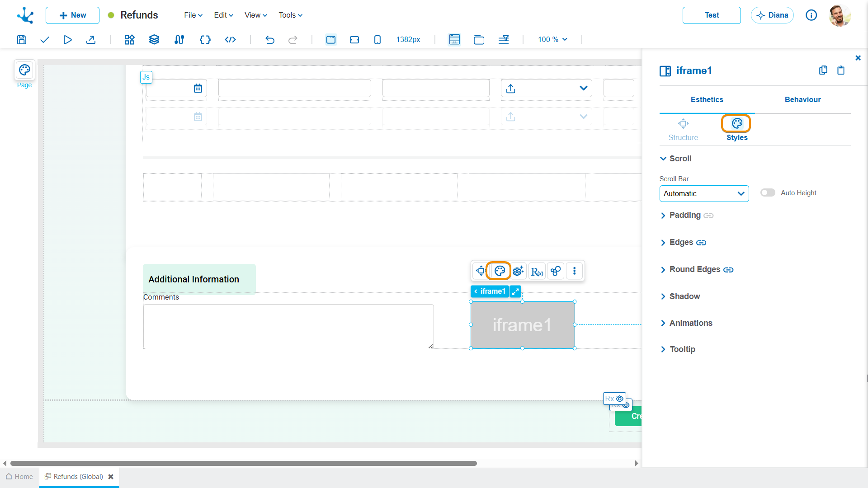Open the layers stack icon
This screenshot has width=868, height=488.
point(154,40)
